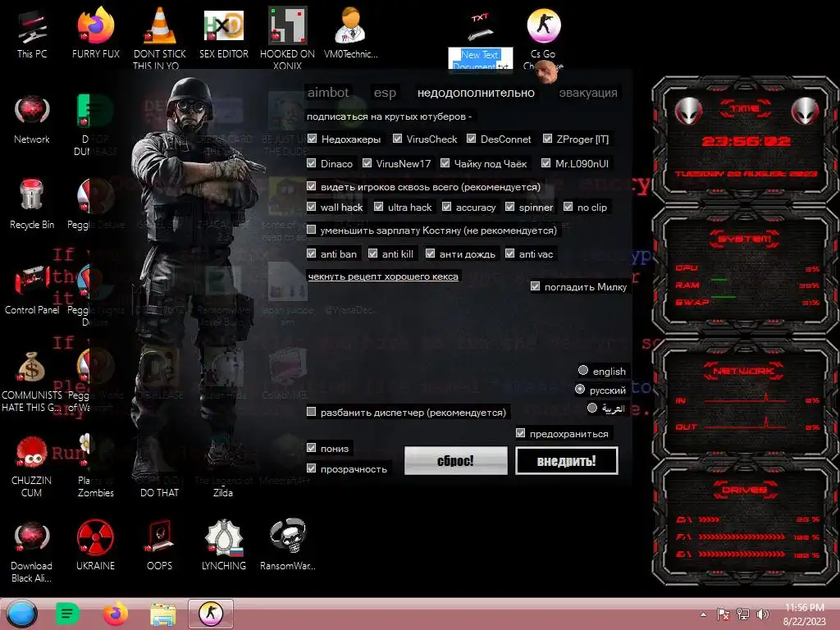Open the VLC cone icon labeled DONT STICK
The width and height of the screenshot is (840, 630).
tap(160, 38)
